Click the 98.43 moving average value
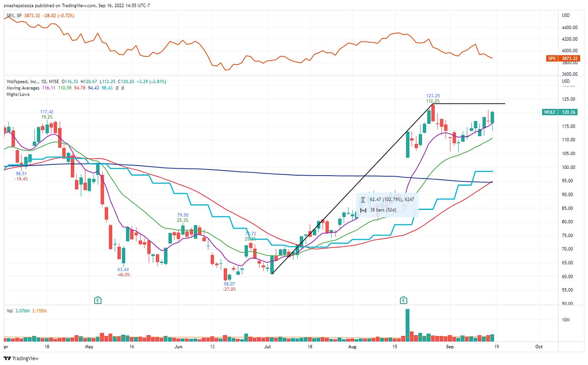Viewport: 588px width, 365px height. click(x=107, y=88)
